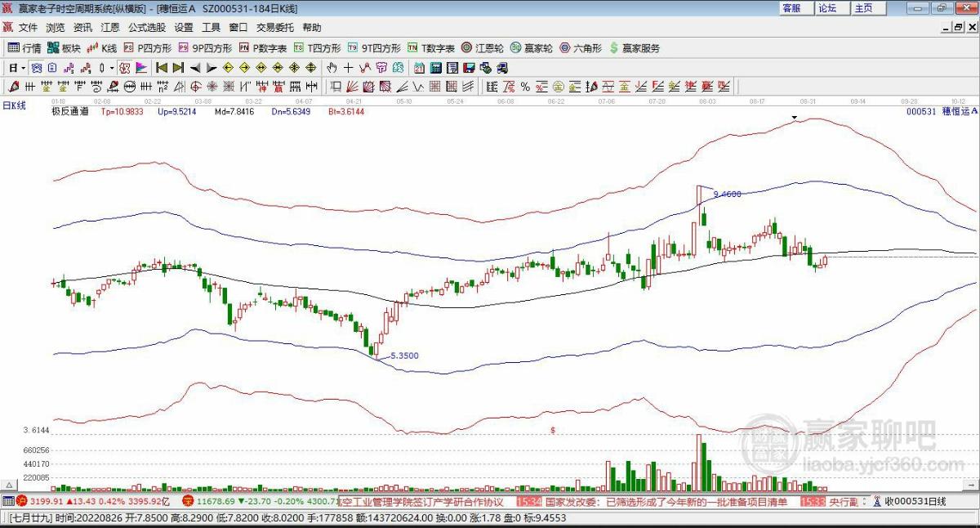
Task: Open the 江恩轮 Gann wheel
Action: click(483, 48)
